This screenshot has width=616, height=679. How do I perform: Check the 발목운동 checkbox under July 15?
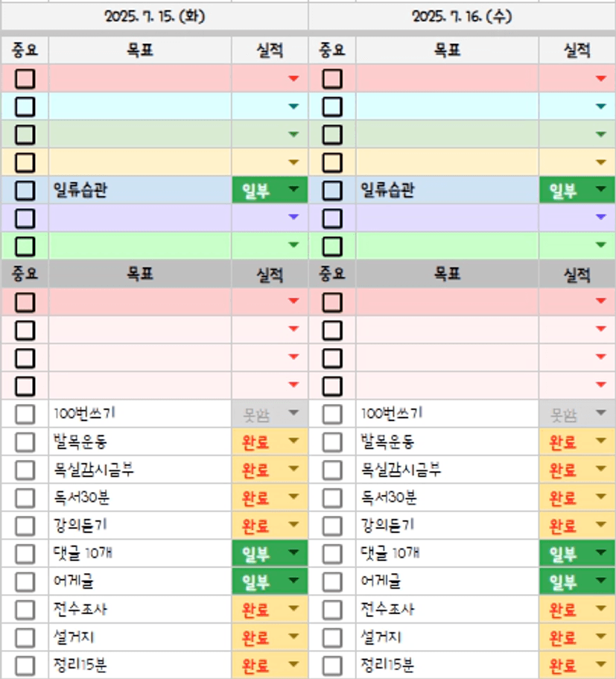pos(25,442)
